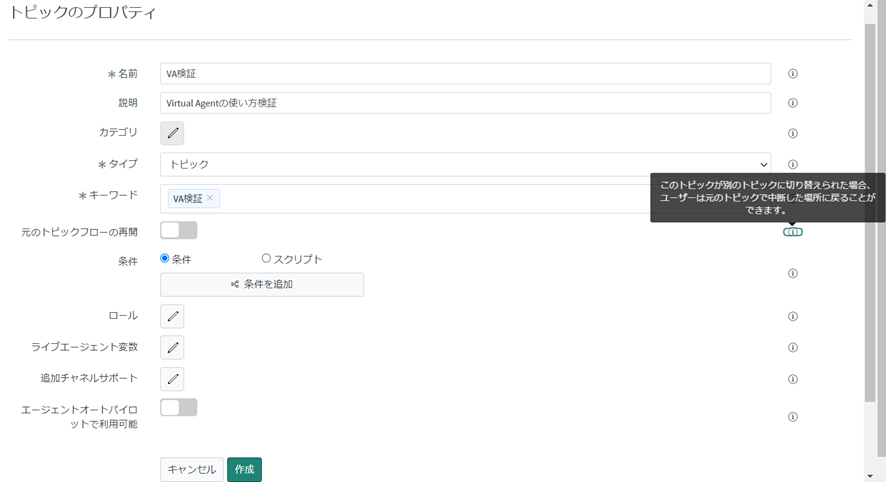This screenshot has width=886, height=482.
Task: Click the 追加チャネルサポート label
Action: (x=89, y=378)
